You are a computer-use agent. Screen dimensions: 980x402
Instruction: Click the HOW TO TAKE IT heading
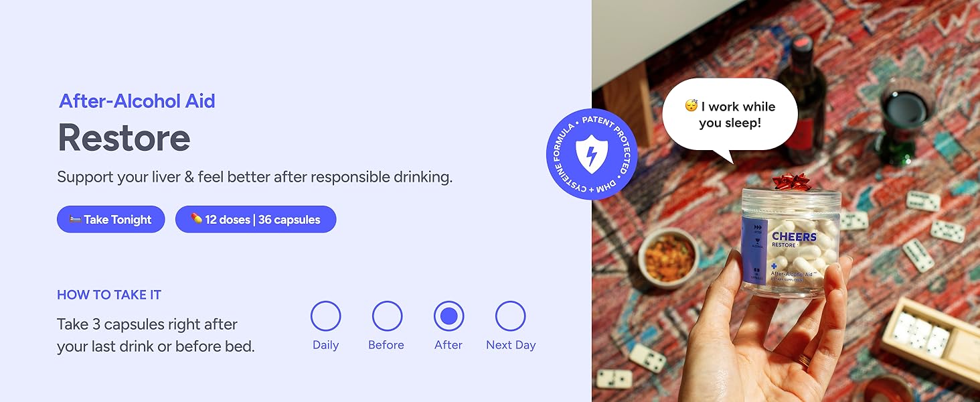109,295
